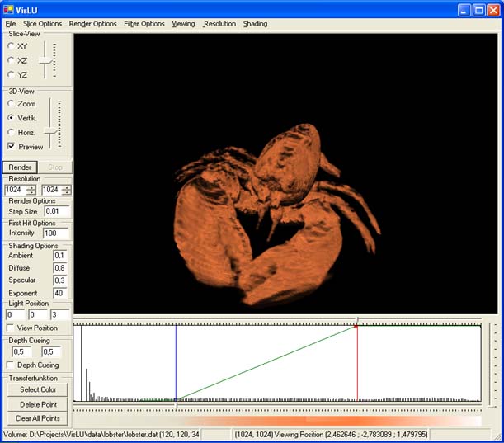Open the Shading menu

[255, 24]
